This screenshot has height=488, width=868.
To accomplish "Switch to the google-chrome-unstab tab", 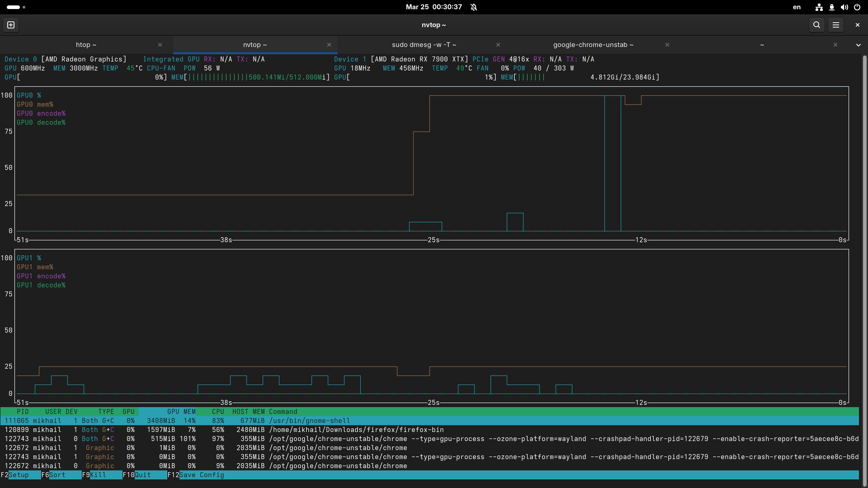I will coord(593,45).
